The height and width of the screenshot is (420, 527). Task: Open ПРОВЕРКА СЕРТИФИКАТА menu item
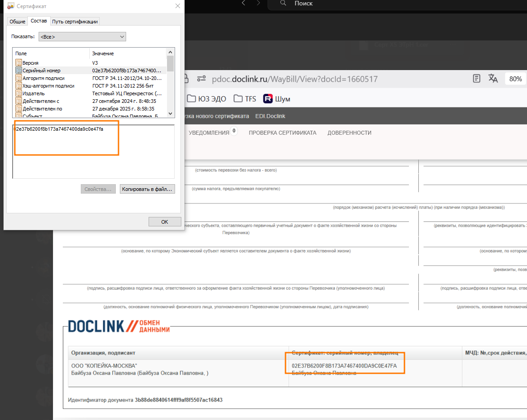tap(283, 133)
